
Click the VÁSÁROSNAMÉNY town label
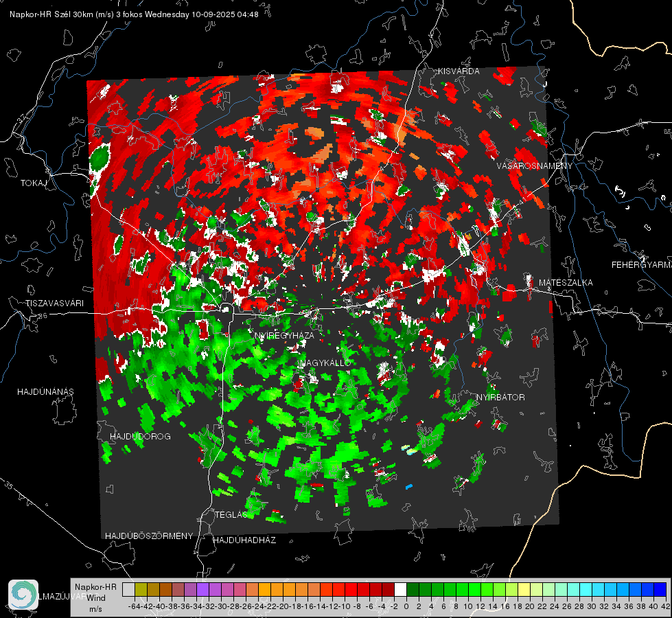tap(535, 166)
